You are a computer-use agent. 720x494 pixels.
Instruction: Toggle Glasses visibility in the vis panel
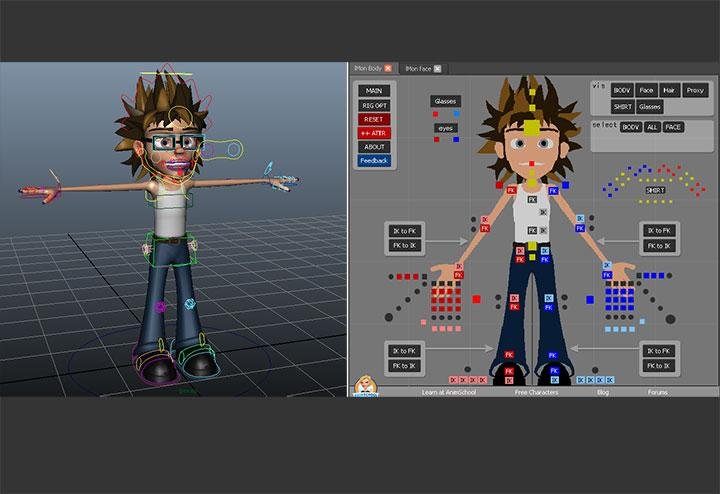coord(650,107)
